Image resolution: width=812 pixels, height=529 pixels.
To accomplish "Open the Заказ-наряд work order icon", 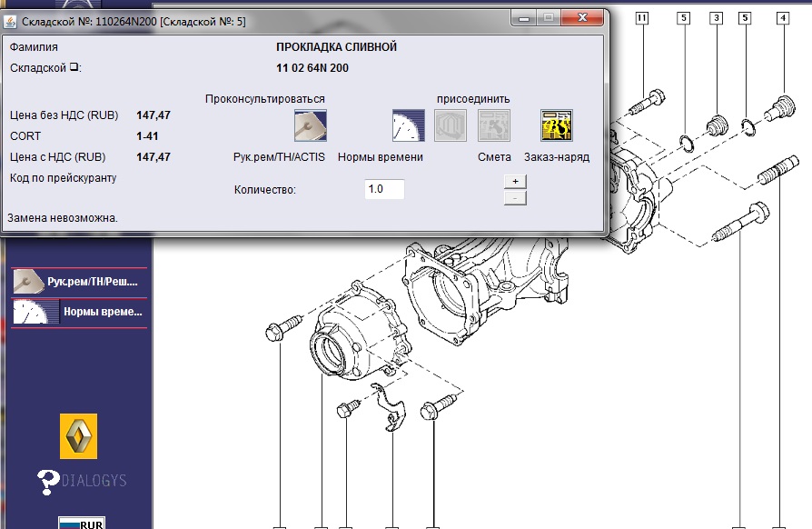I will 556,125.
